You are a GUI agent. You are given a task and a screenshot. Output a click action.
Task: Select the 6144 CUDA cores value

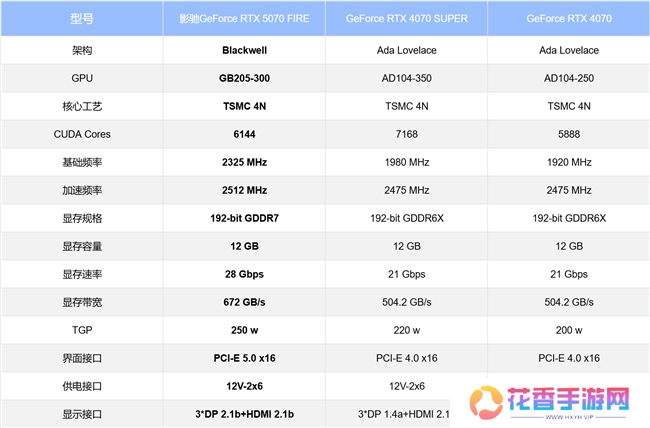click(244, 133)
